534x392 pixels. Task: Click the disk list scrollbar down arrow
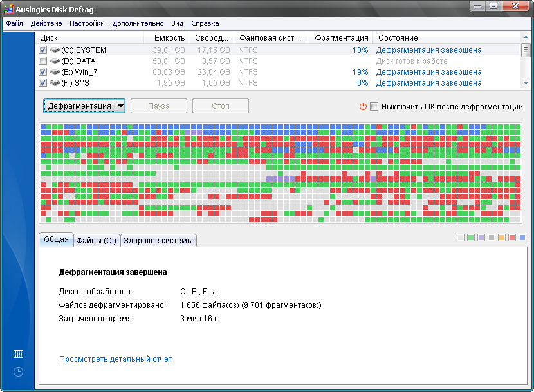coord(525,83)
